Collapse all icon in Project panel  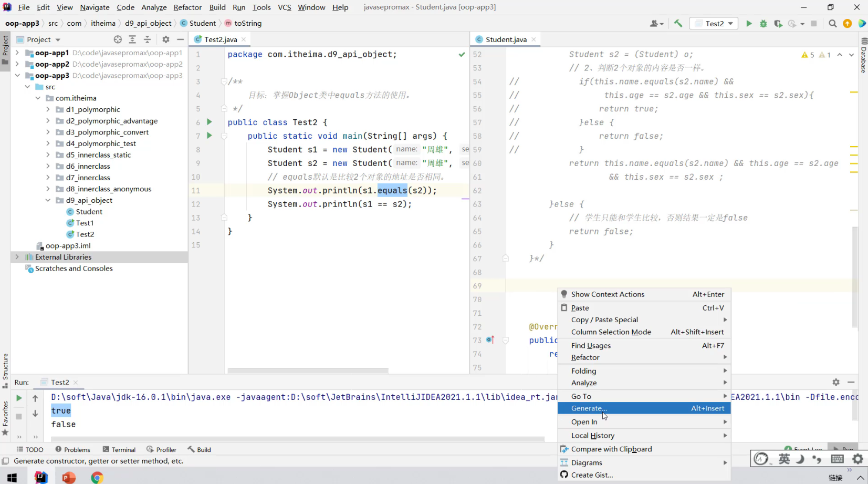coord(147,39)
